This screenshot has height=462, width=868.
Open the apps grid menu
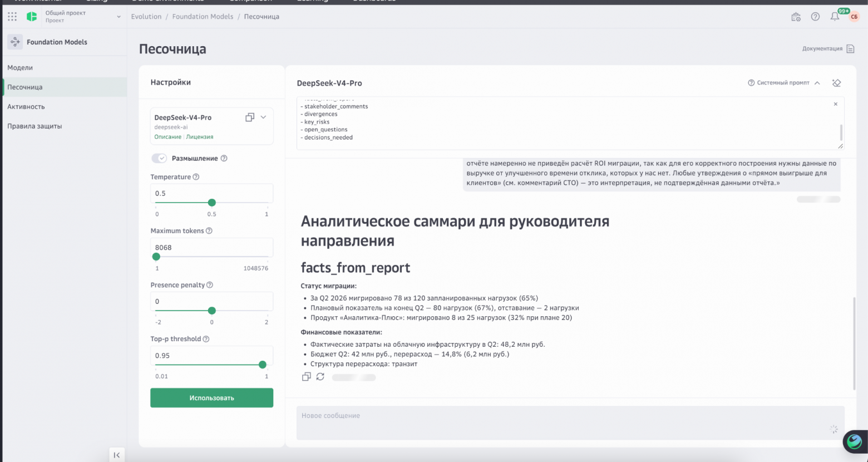point(12,17)
